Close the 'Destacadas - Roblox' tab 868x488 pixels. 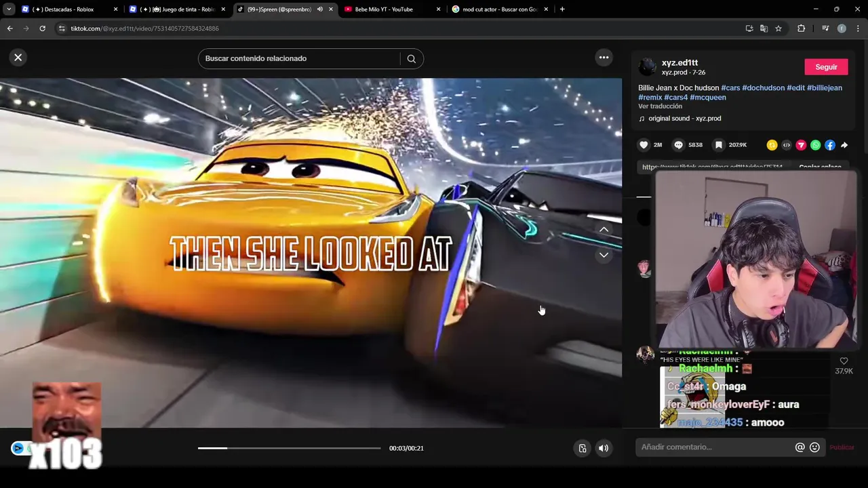115,9
